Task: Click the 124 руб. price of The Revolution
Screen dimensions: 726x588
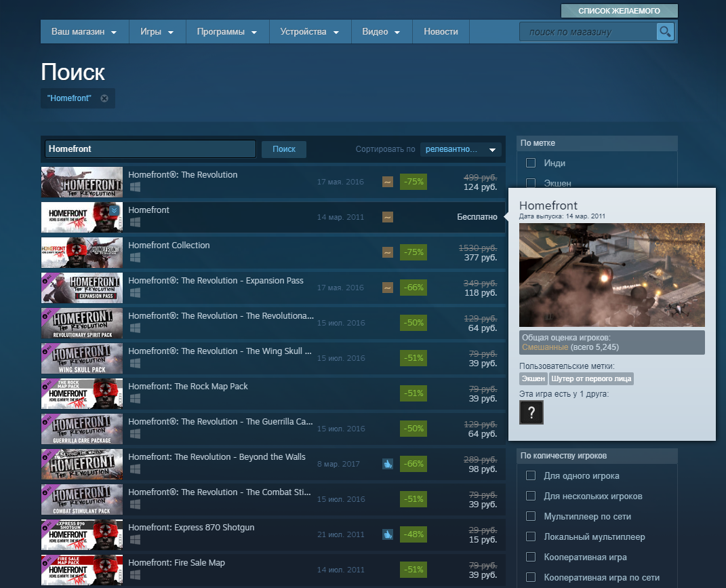Action: pos(480,187)
